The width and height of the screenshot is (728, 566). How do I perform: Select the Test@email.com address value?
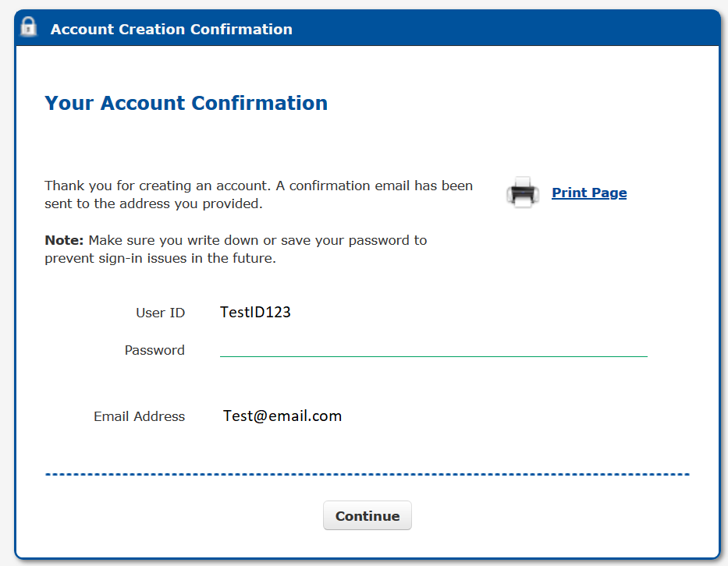[x=282, y=416]
